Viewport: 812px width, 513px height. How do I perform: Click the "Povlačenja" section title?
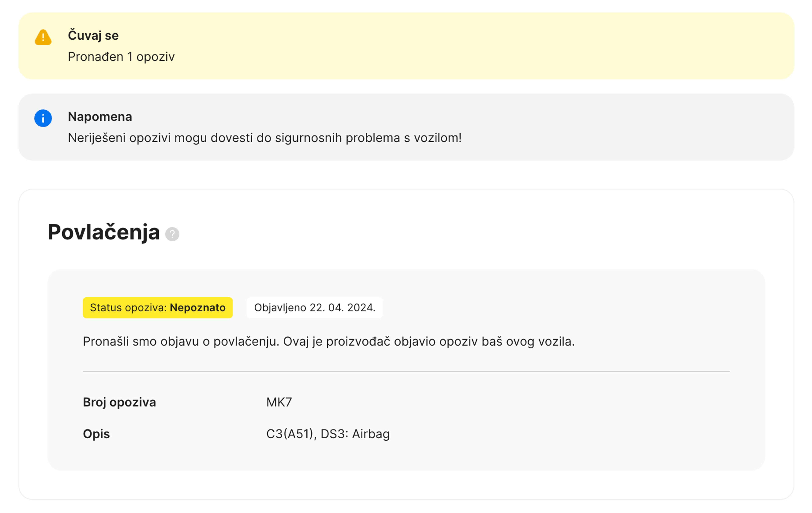click(104, 232)
